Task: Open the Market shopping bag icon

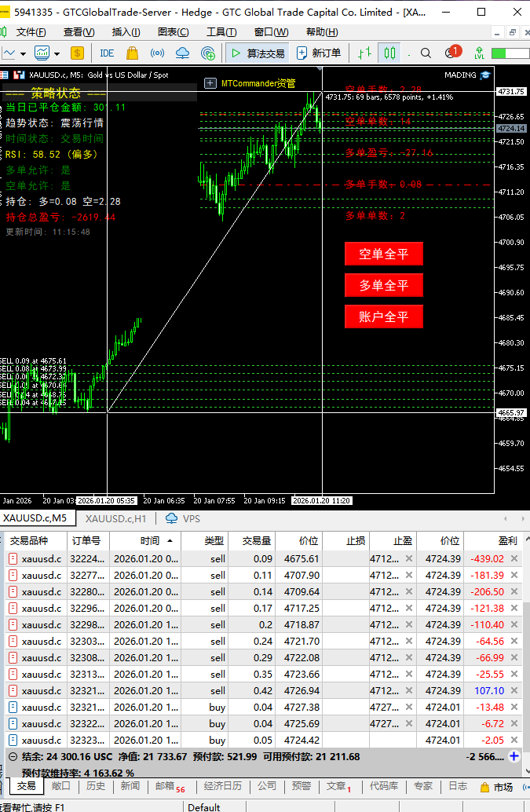Action: pyautogui.click(x=132, y=53)
